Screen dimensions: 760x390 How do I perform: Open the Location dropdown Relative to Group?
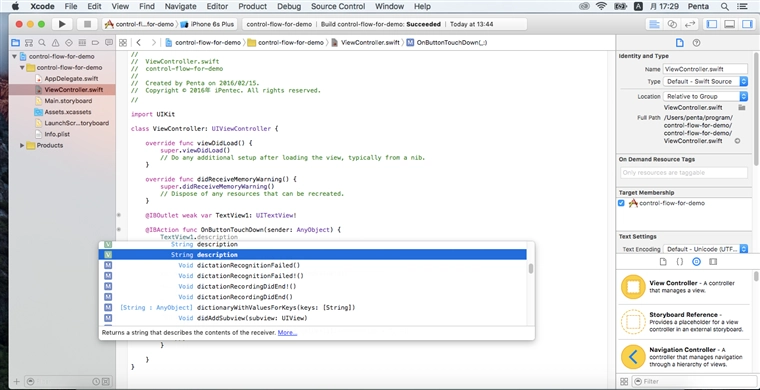coord(706,96)
